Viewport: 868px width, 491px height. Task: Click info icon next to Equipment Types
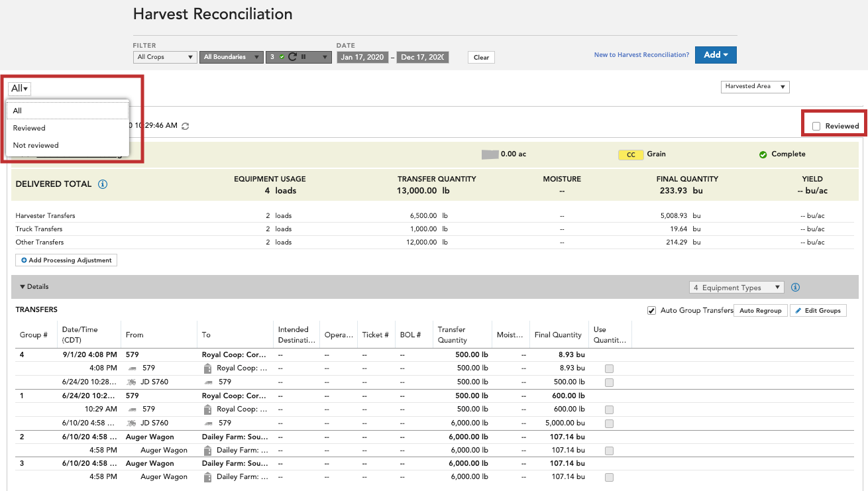796,288
